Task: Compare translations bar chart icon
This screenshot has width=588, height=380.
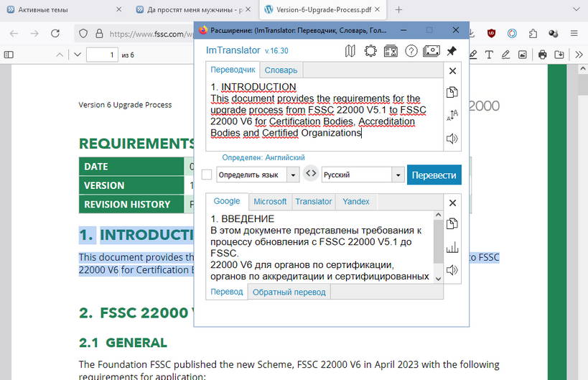Action: point(452,247)
